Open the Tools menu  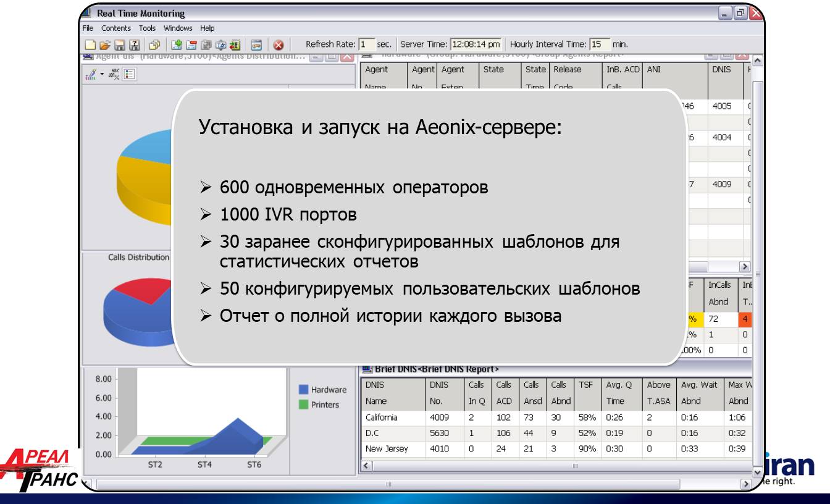[147, 28]
